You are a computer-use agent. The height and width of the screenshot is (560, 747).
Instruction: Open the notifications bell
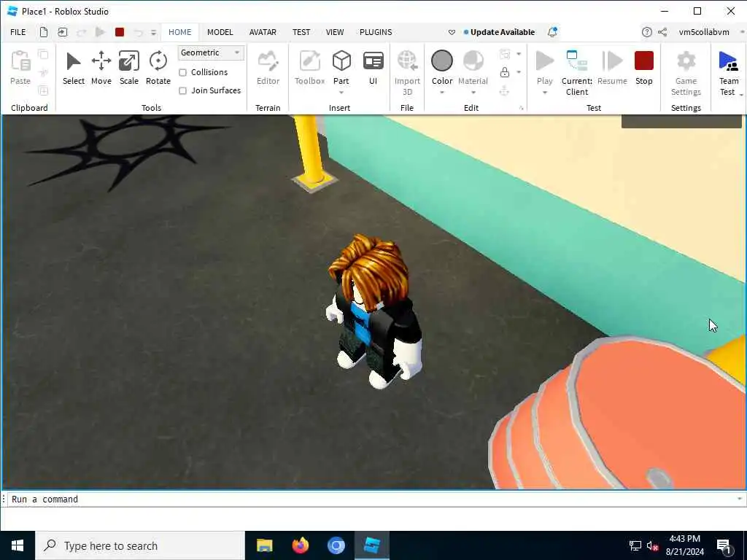552,32
